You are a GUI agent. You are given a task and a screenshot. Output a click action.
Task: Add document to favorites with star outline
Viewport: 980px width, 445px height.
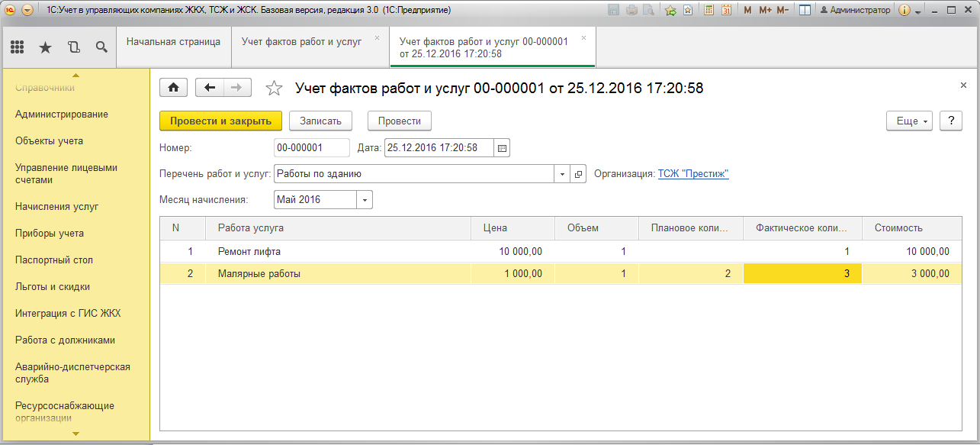point(274,89)
